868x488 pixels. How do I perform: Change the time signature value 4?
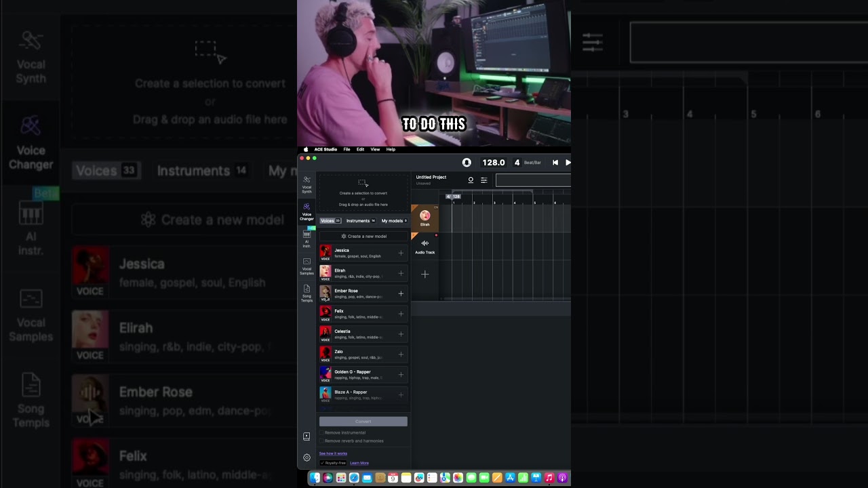click(x=517, y=163)
